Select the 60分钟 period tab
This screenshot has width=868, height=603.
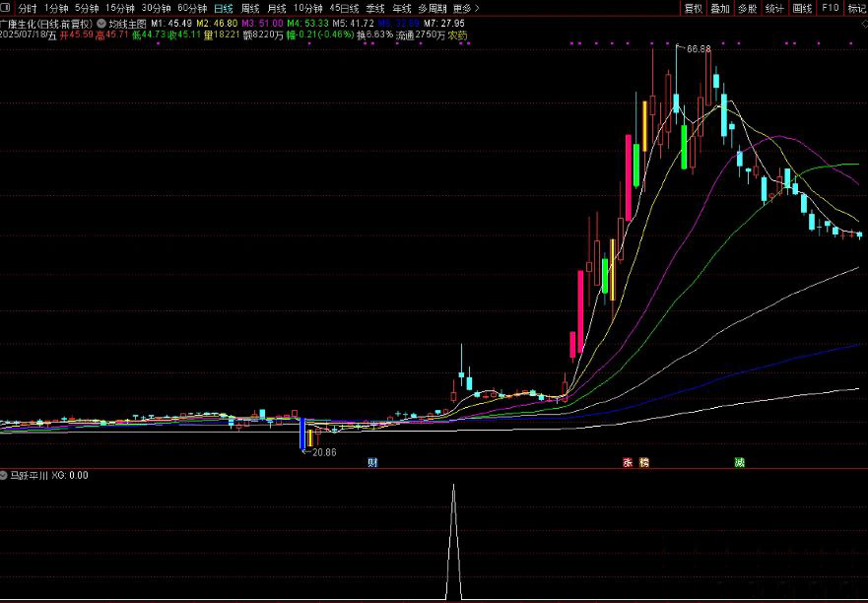(x=192, y=8)
